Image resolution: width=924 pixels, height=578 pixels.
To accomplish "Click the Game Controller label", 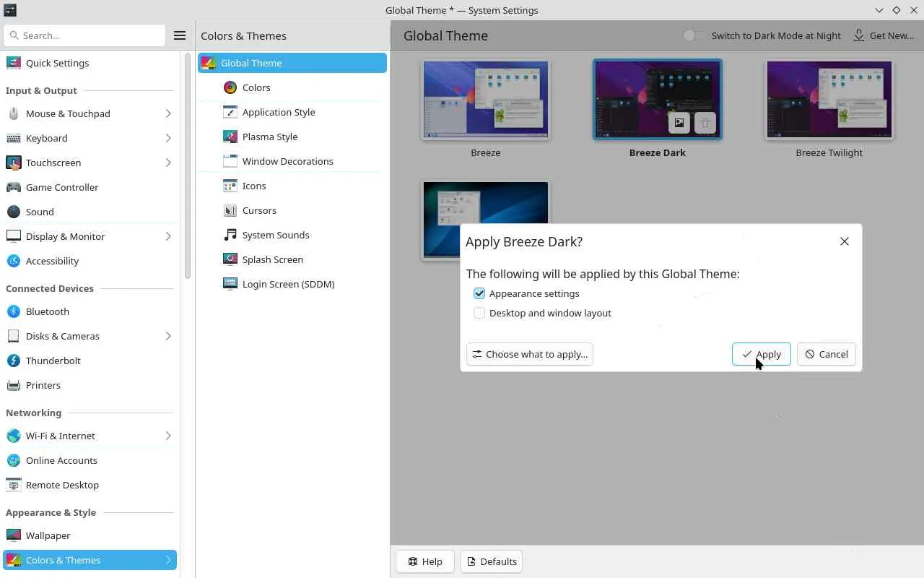I will (x=62, y=187).
